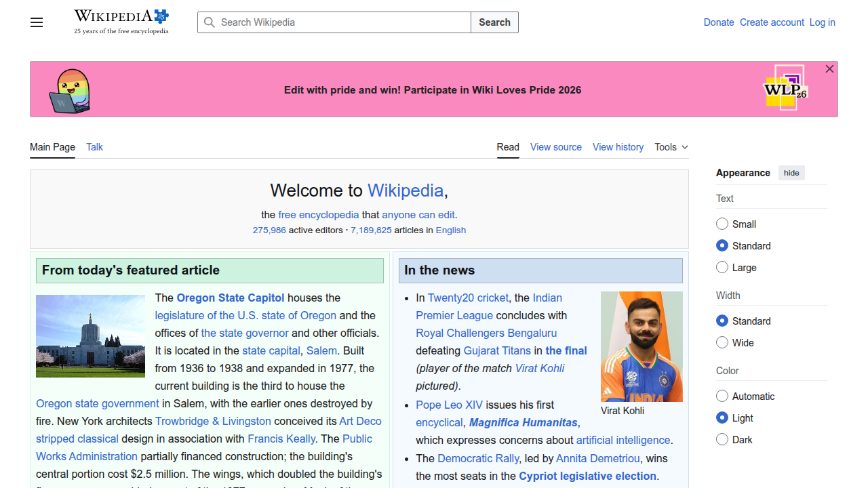Select Automatic color mode
Viewport: 868px width, 488px height.
tap(722, 396)
